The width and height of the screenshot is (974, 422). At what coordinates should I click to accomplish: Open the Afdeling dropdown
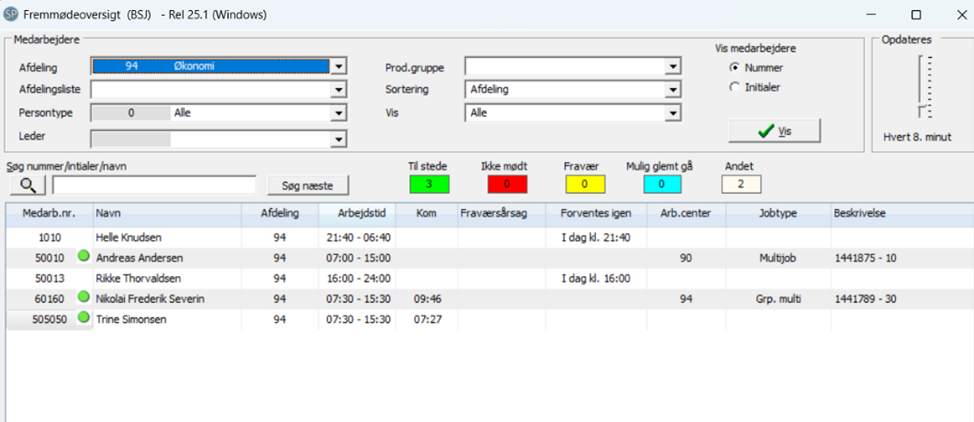pyautogui.click(x=338, y=66)
